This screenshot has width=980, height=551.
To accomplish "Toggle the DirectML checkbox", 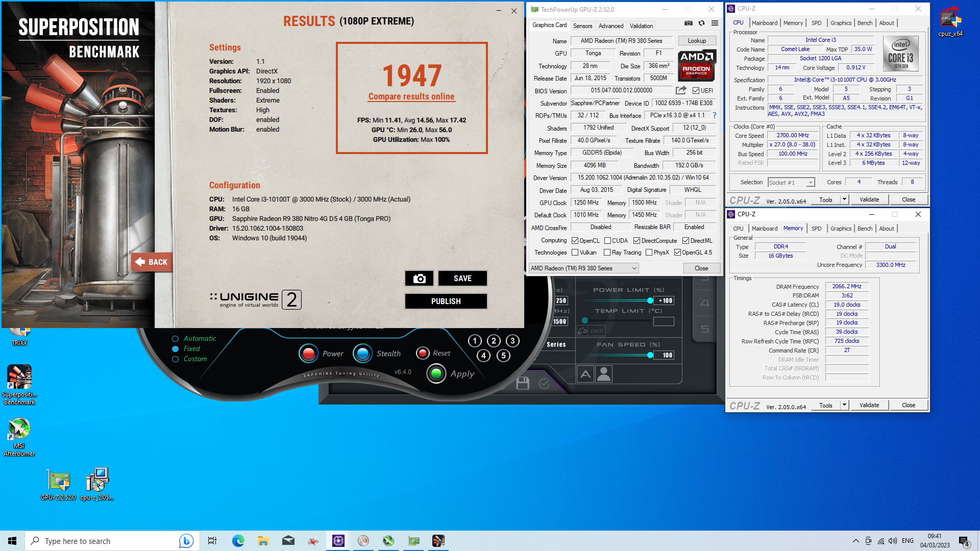I will click(x=685, y=241).
